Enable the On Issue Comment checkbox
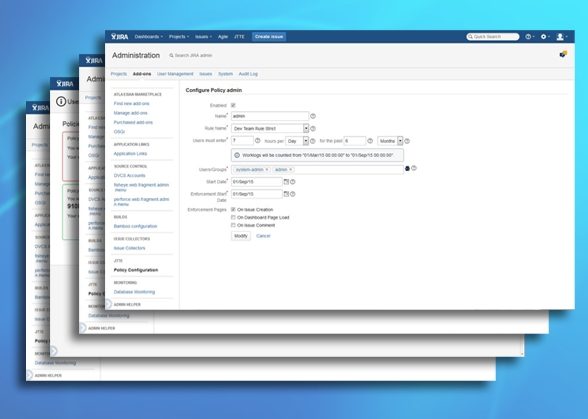This screenshot has height=419, width=588. pos(233,225)
